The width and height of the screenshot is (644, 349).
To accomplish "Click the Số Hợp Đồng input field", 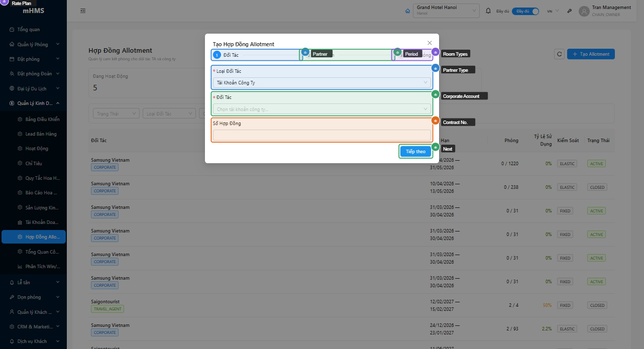I will coord(321,135).
